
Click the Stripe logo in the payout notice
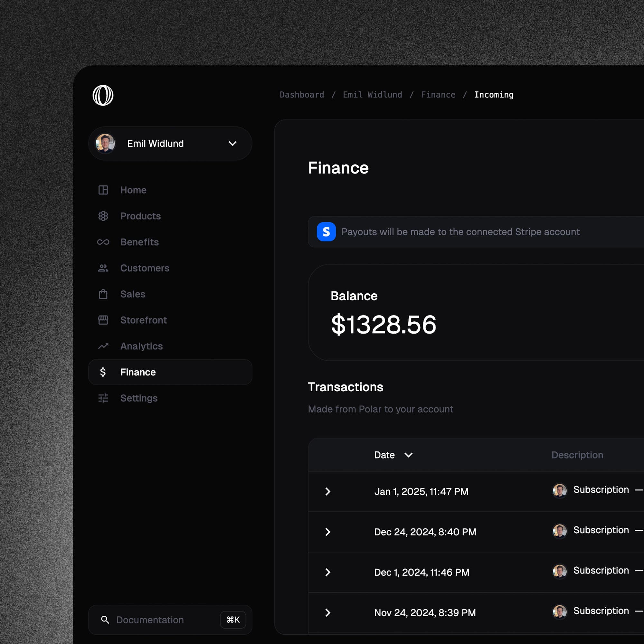coord(326,232)
